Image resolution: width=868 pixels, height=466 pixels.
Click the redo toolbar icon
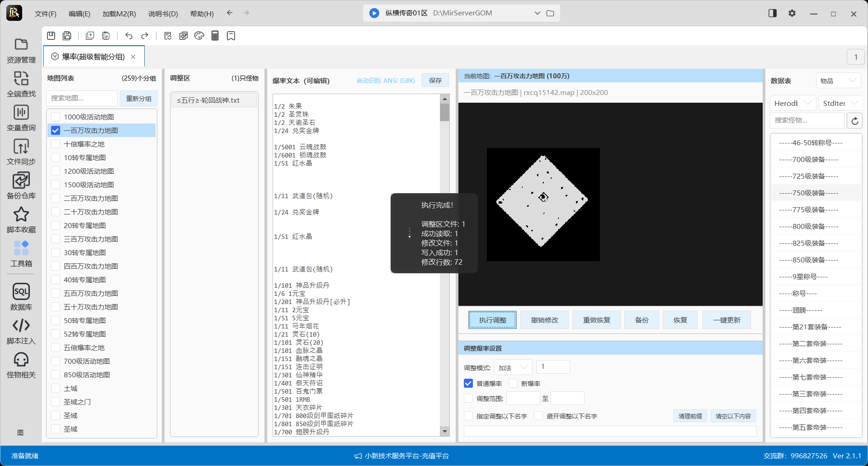click(145, 36)
